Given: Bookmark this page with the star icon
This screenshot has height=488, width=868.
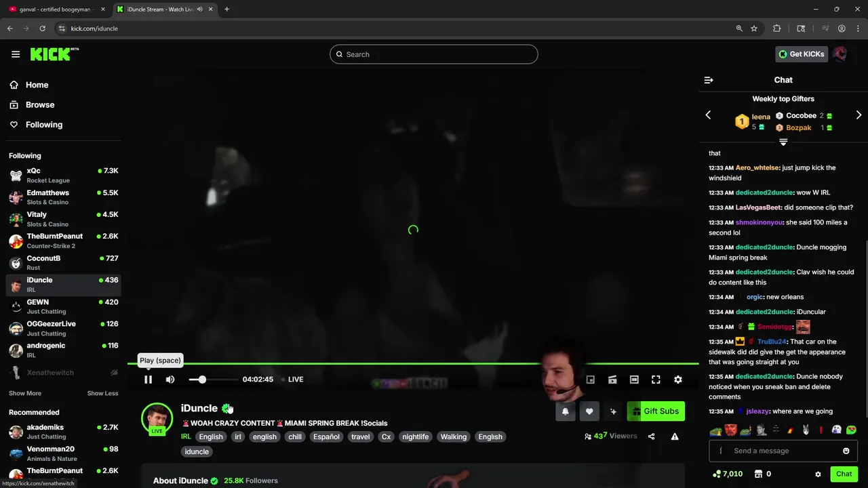Looking at the screenshot, I should [x=754, y=28].
